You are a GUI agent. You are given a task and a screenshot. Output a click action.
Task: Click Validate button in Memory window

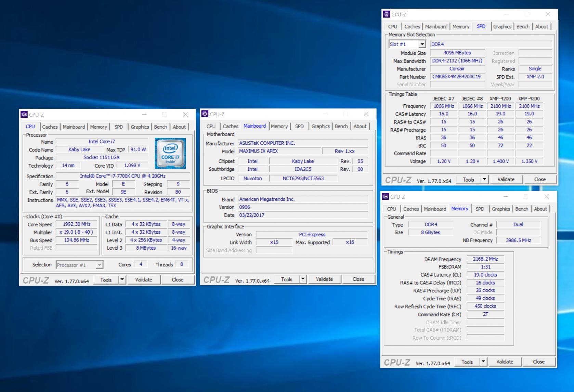[505, 361]
